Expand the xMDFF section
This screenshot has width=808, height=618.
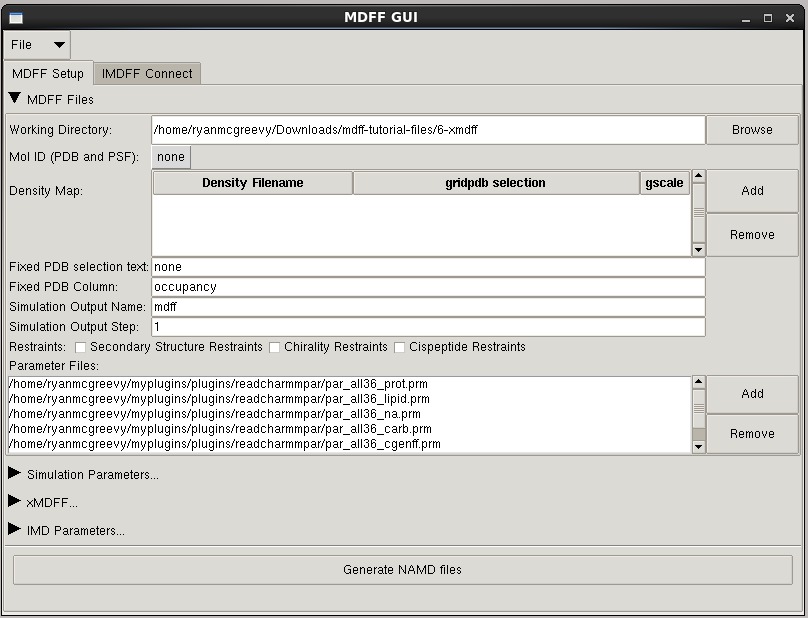pyautogui.click(x=15, y=502)
